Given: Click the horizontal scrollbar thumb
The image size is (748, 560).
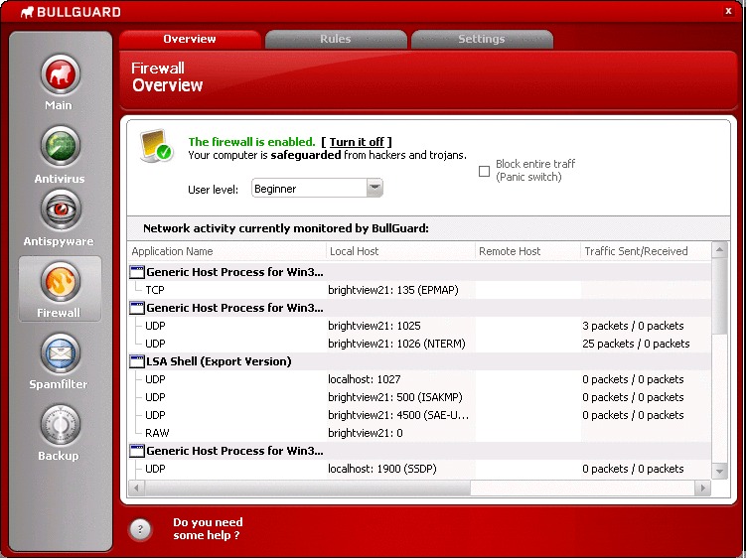Looking at the screenshot, I should tap(308, 488).
